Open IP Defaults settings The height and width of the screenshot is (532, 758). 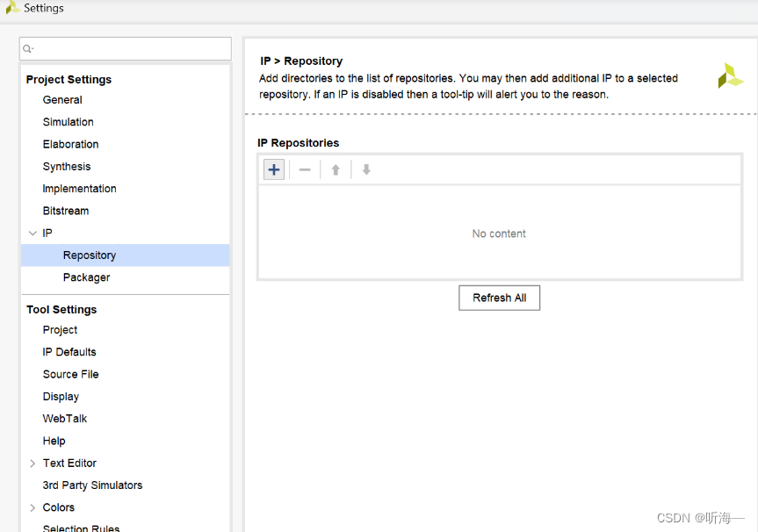coord(69,352)
